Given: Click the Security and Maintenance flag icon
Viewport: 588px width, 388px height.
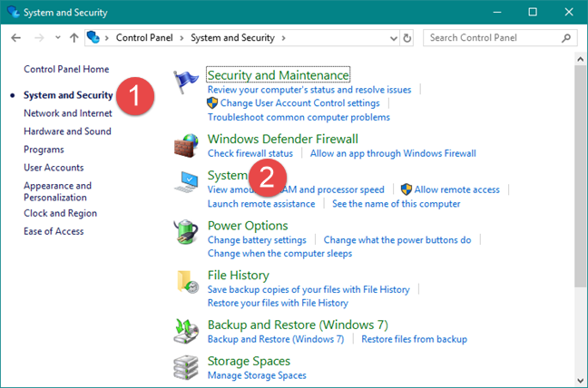Looking at the screenshot, I should [x=186, y=82].
